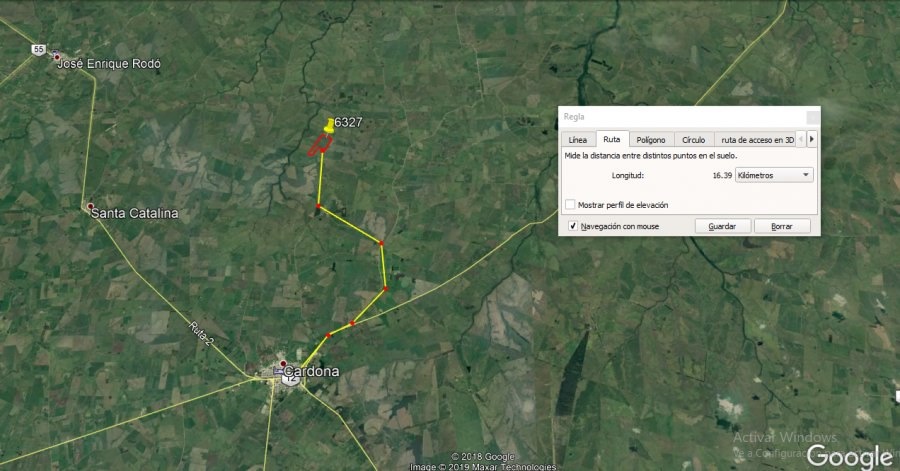Click the Borrar button

click(782, 226)
